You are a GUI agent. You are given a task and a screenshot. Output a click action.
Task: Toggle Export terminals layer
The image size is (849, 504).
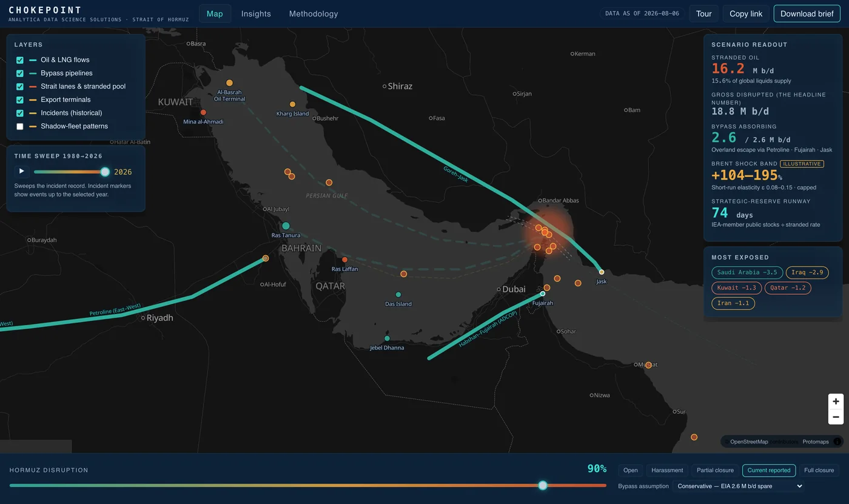pyautogui.click(x=20, y=100)
